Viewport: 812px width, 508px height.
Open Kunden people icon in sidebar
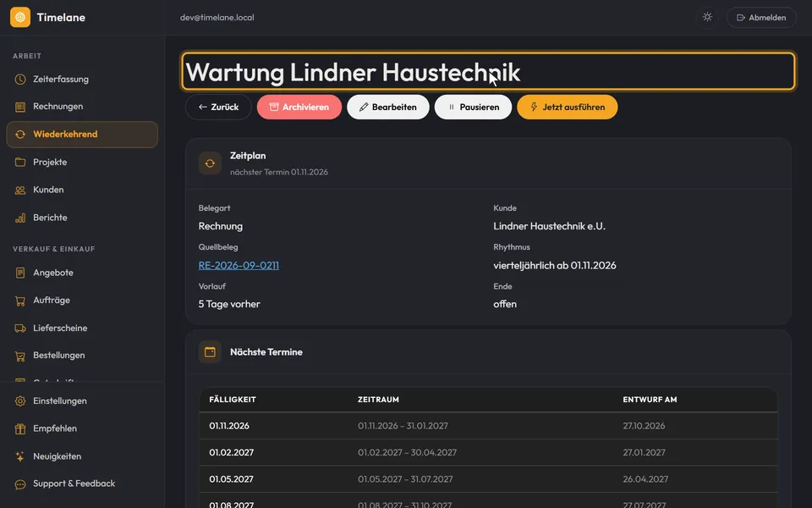(20, 190)
